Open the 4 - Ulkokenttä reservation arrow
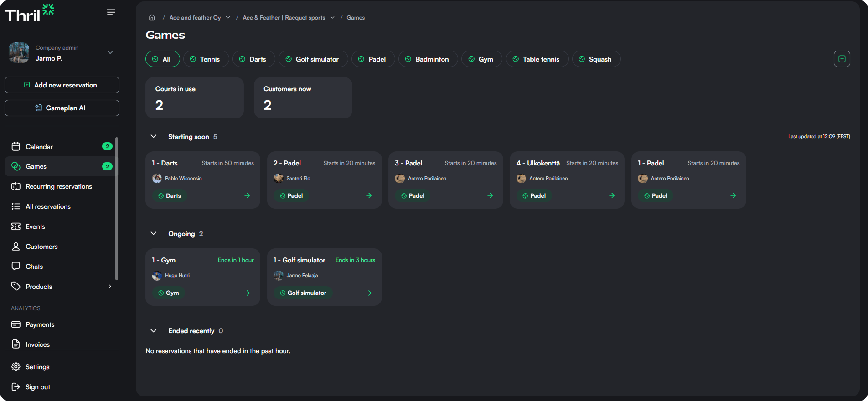The width and height of the screenshot is (868, 401). pyautogui.click(x=612, y=195)
